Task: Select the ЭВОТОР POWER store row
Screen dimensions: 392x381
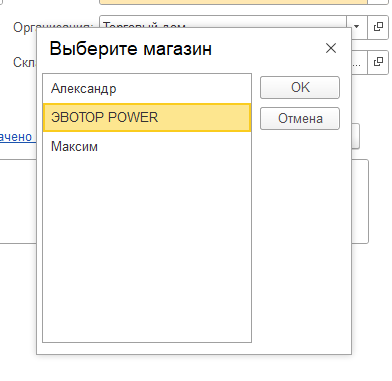Action: (147, 117)
